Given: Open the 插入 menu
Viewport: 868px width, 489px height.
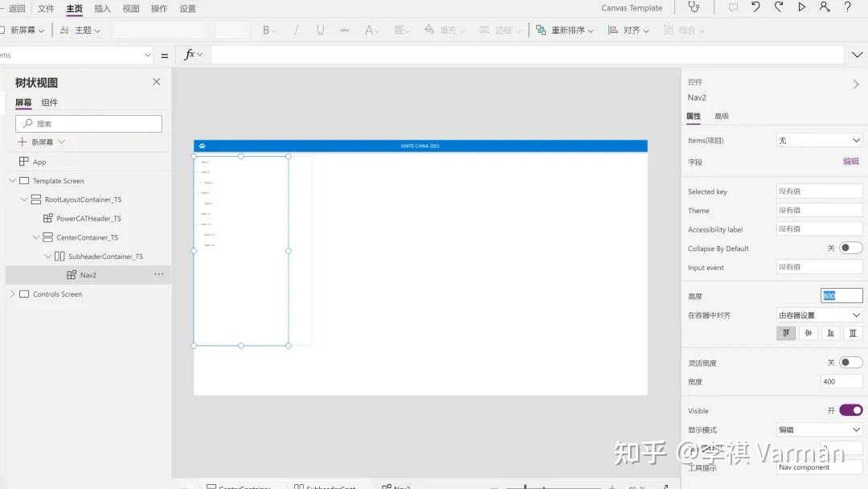Looking at the screenshot, I should point(101,8).
